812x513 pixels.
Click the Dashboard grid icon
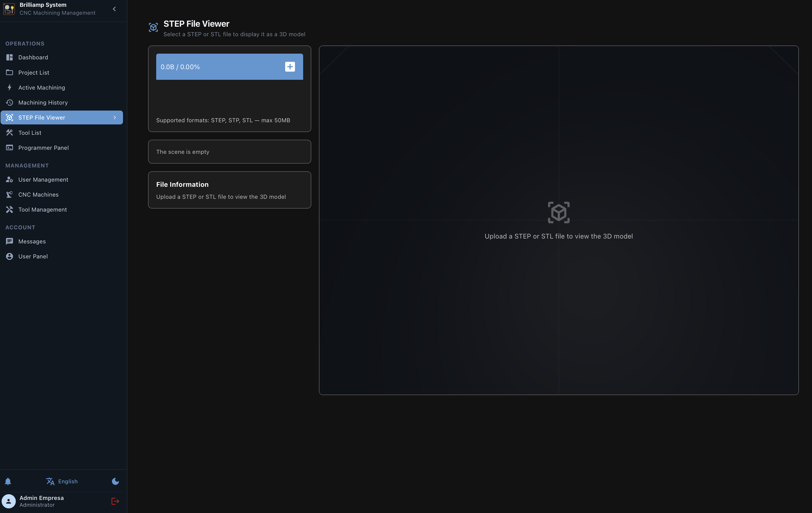(x=10, y=57)
